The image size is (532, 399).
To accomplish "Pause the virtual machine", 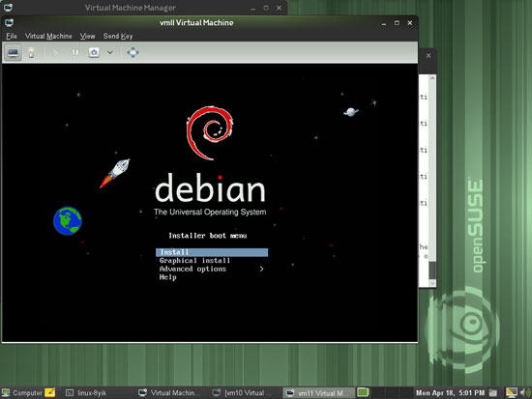I will 75,52.
